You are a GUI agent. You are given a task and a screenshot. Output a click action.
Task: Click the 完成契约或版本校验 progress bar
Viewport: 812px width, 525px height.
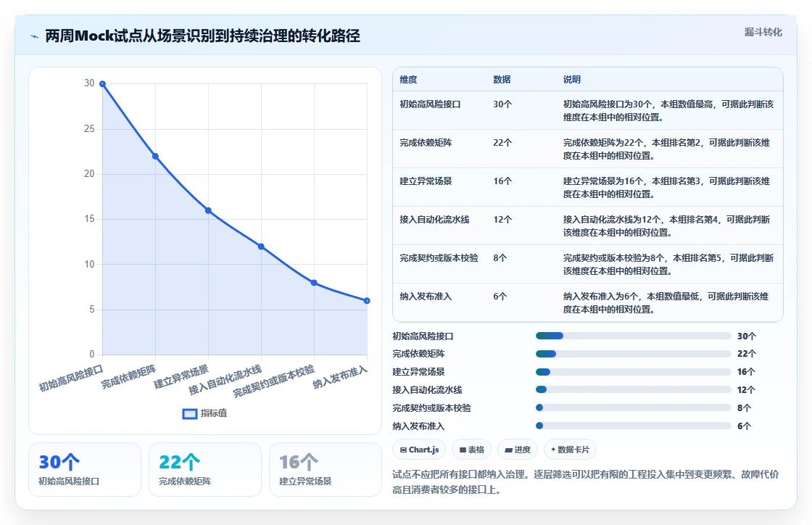pos(633,408)
